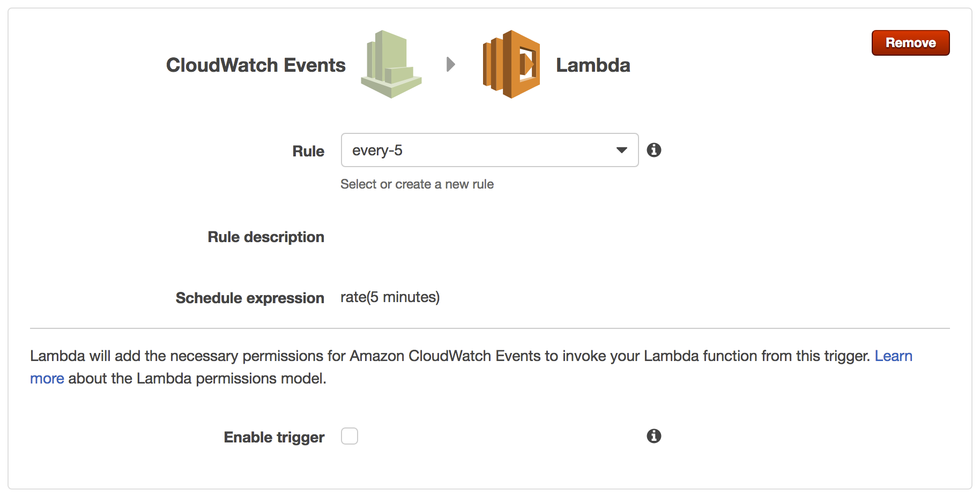Click the Enable trigger label text
The height and width of the screenshot is (496, 980).
coord(274,438)
